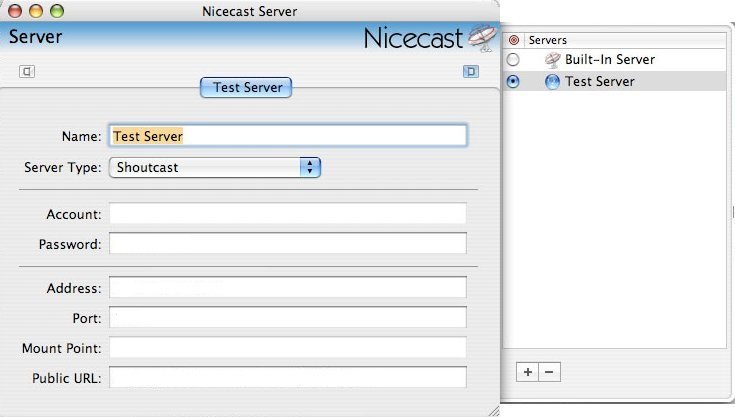Viewport: 735px width, 417px height.
Task: Click the Nicecast satellite dish logo icon
Action: pyautogui.click(x=482, y=37)
